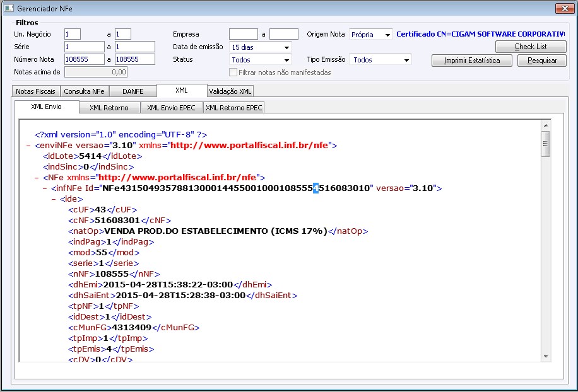Click the indPag XML line
The image size is (578, 392).
click(111, 242)
